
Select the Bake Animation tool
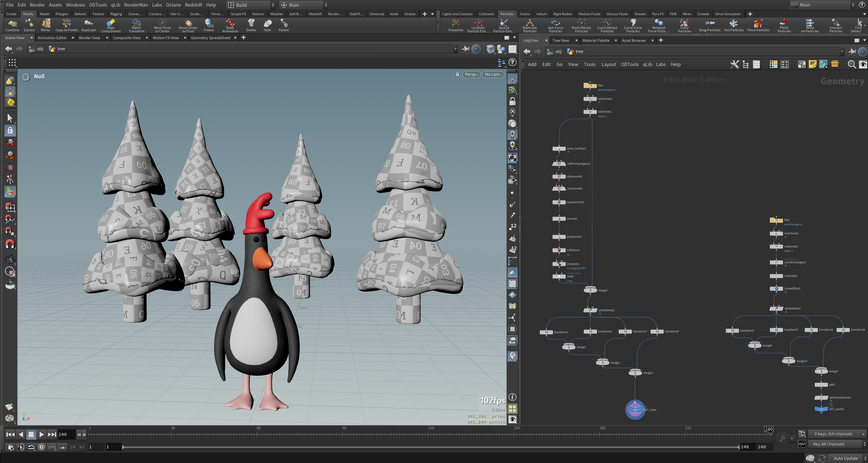230,25
